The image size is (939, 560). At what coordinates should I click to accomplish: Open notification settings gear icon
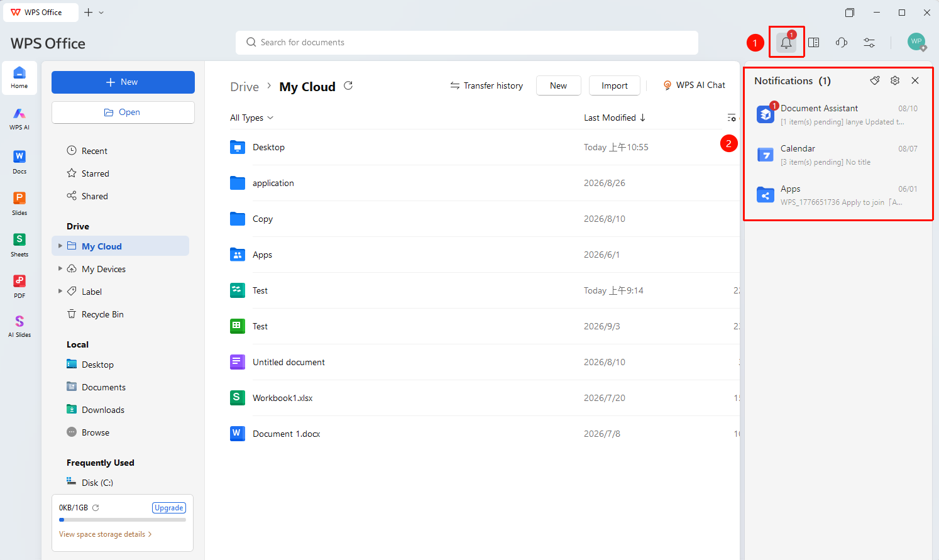pos(895,80)
